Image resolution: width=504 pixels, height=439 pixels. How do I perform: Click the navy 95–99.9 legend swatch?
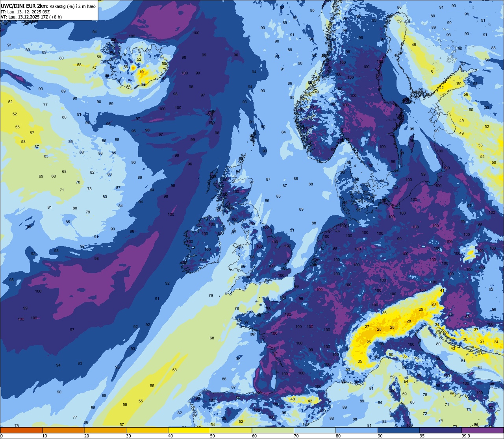(x=441, y=430)
